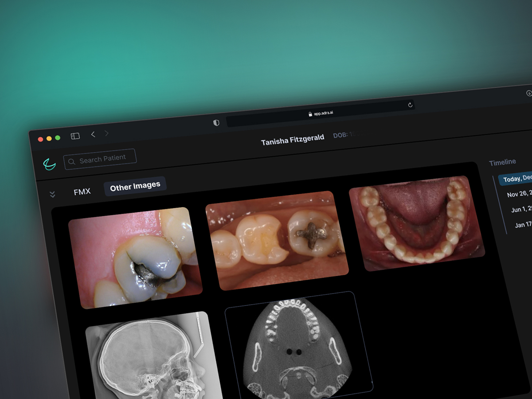
Task: Click the Adra logo icon
Action: (x=50, y=164)
